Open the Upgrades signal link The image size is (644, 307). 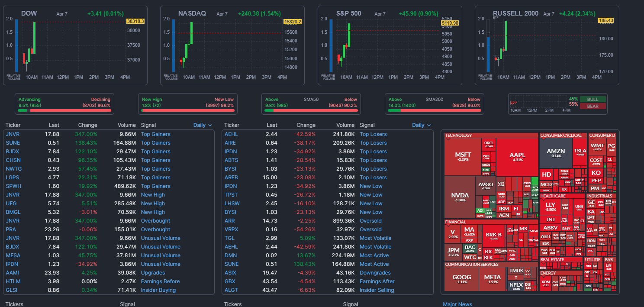pyautogui.click(x=153, y=273)
